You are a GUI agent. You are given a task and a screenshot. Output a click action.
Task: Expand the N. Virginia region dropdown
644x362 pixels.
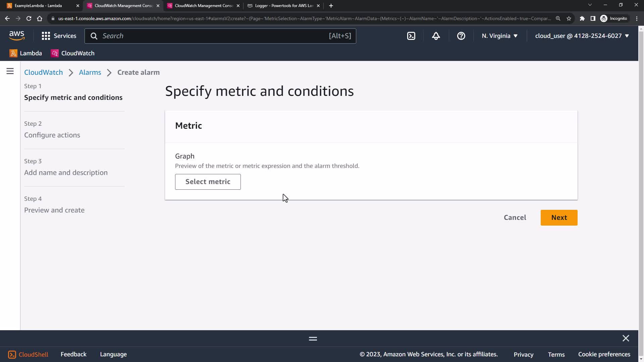[499, 36]
